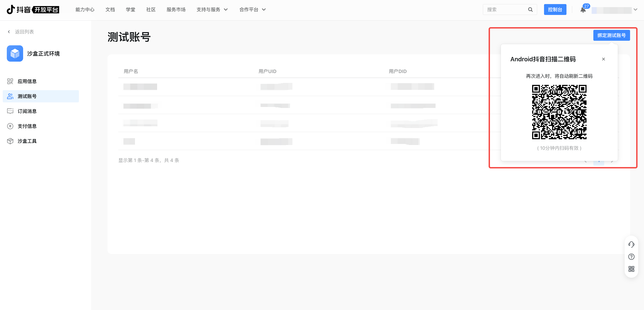Click the QR code image

coord(559,112)
